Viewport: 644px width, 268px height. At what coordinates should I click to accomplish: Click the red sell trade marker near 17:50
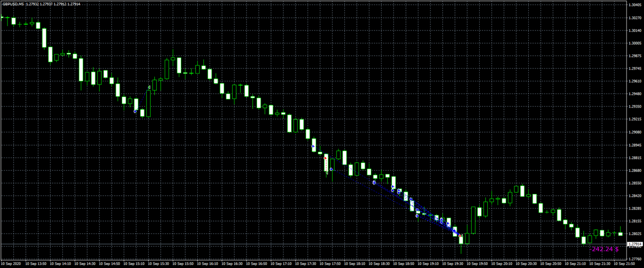(325, 158)
